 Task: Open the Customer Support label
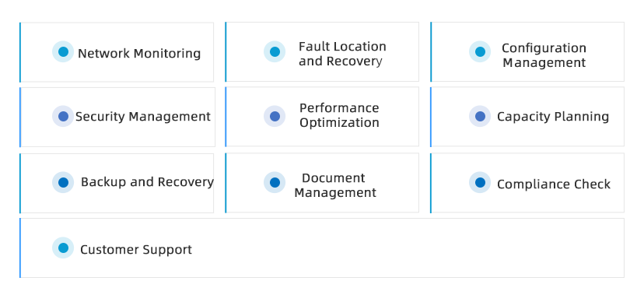pyautogui.click(x=136, y=250)
